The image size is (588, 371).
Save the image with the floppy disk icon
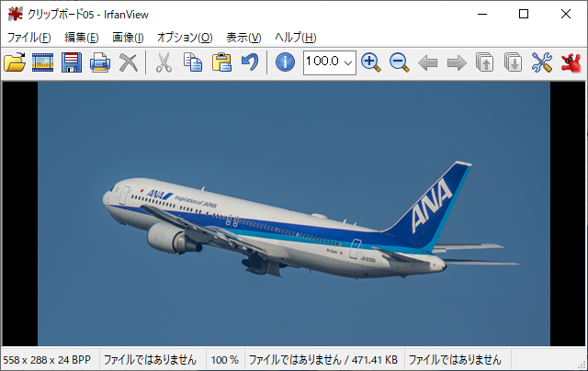click(72, 62)
